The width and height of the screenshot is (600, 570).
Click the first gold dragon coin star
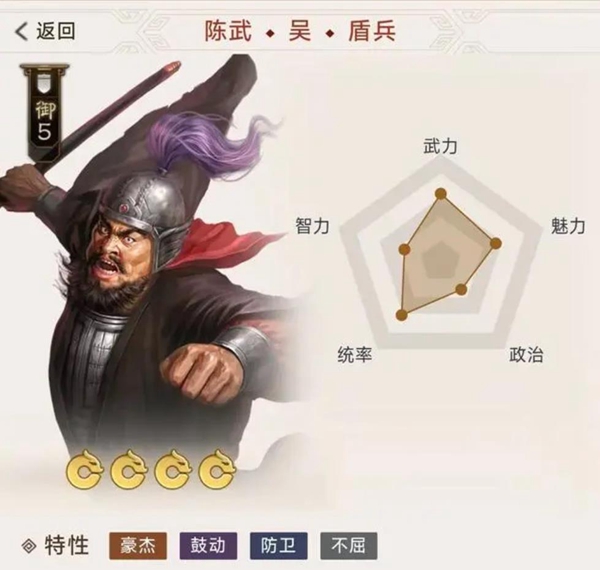point(84,470)
